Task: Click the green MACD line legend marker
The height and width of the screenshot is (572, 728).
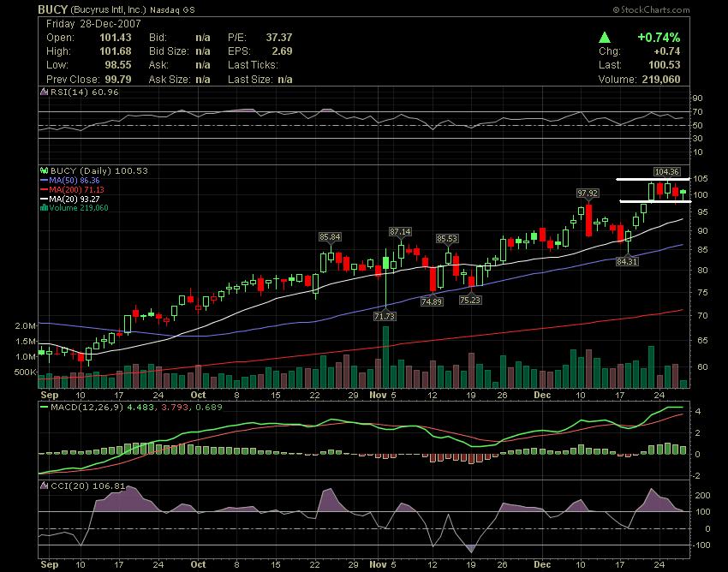Action: coord(44,408)
